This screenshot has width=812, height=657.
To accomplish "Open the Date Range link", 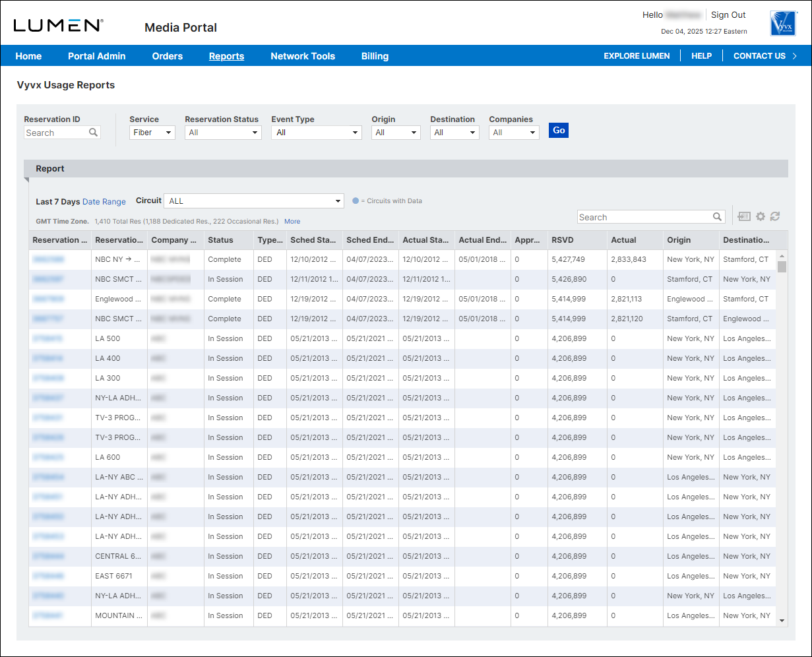I will pyautogui.click(x=104, y=201).
